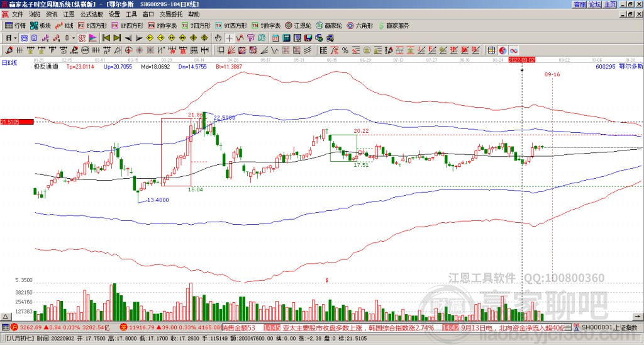Click the 极反通道 indicator label

pos(46,67)
